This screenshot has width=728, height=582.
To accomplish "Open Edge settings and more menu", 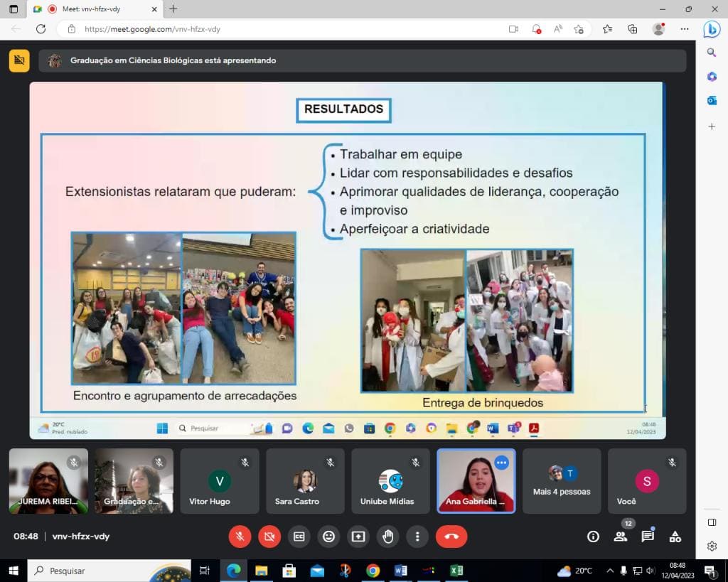I will pyautogui.click(x=685, y=29).
